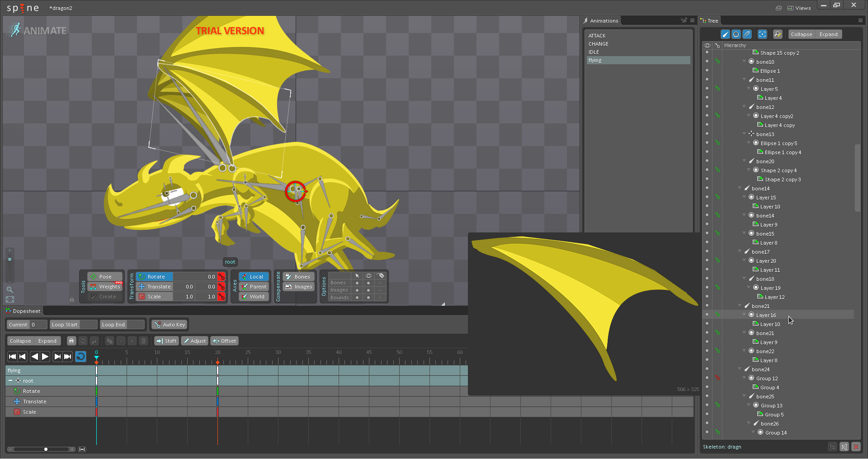Collapse the bone12 tree node

pos(744,107)
